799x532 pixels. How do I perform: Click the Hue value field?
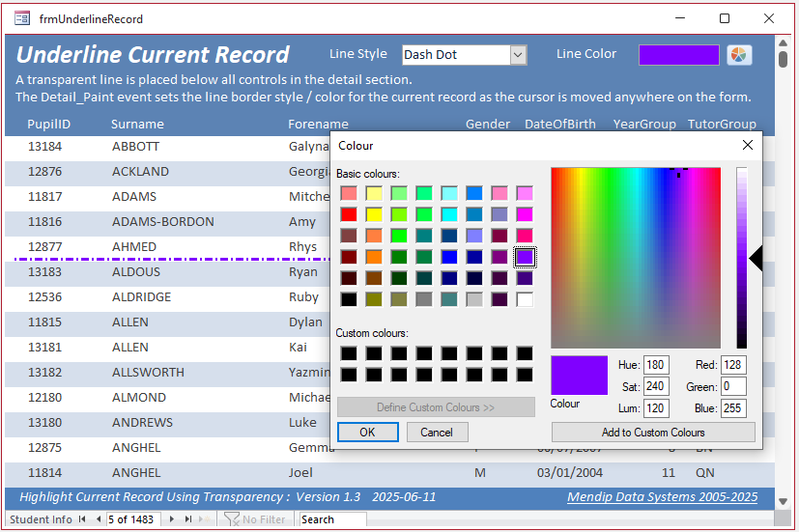click(x=656, y=365)
